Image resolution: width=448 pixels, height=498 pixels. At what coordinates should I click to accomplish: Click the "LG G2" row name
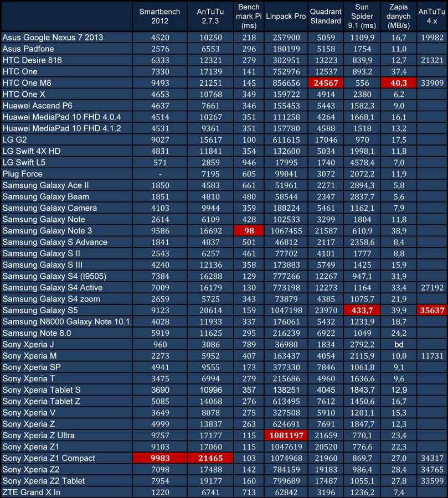[x=14, y=140]
